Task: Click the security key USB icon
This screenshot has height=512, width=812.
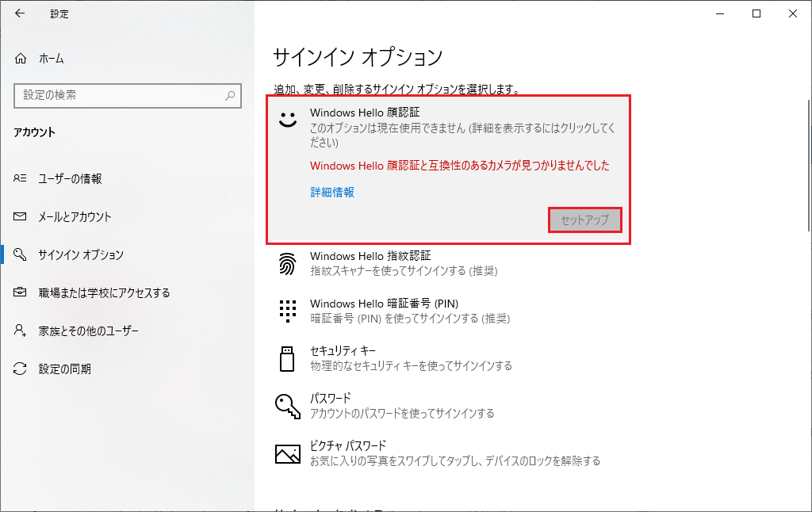Action: tap(287, 358)
